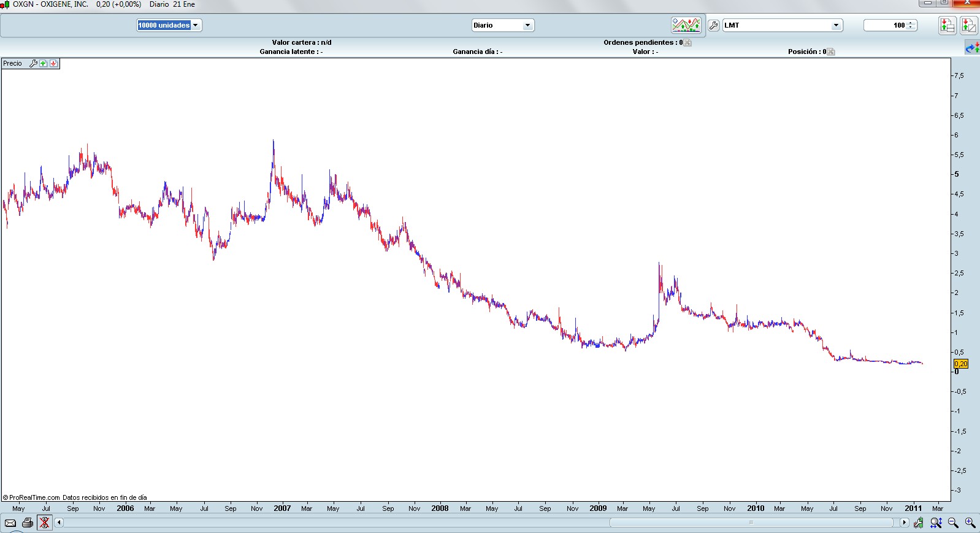Open the Diario timeframe dropdown
The height and width of the screenshot is (533, 980).
click(527, 25)
